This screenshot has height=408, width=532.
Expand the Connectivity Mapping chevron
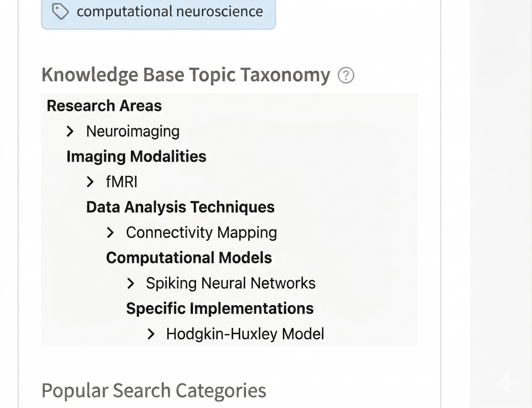tap(110, 233)
